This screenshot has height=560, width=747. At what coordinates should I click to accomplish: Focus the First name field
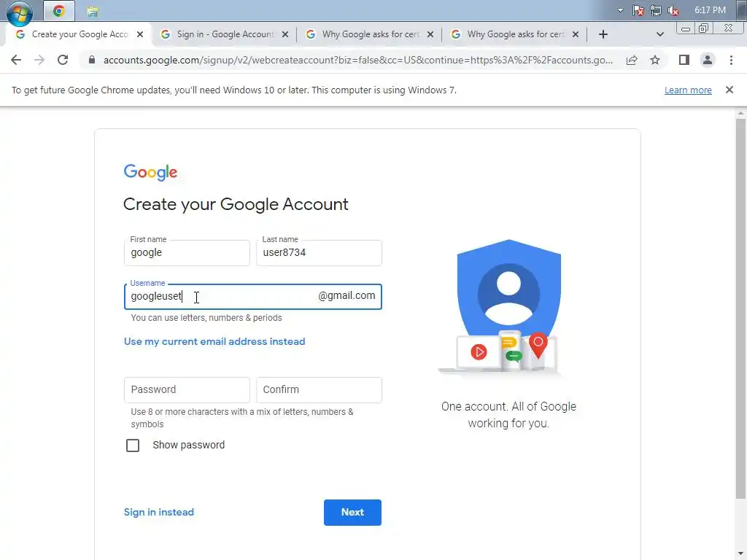pos(187,253)
